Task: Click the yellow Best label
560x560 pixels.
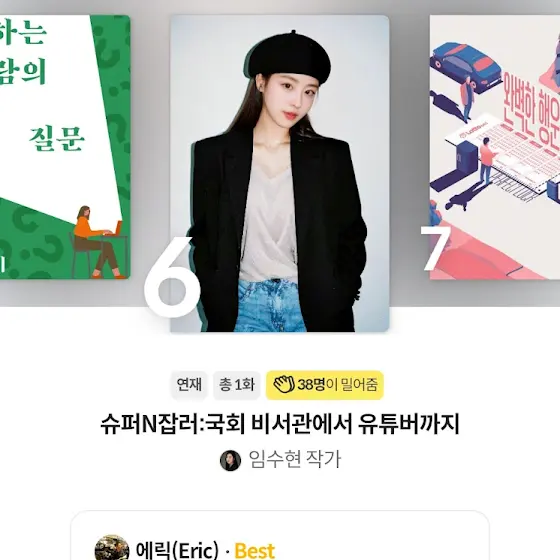Action: [255, 551]
